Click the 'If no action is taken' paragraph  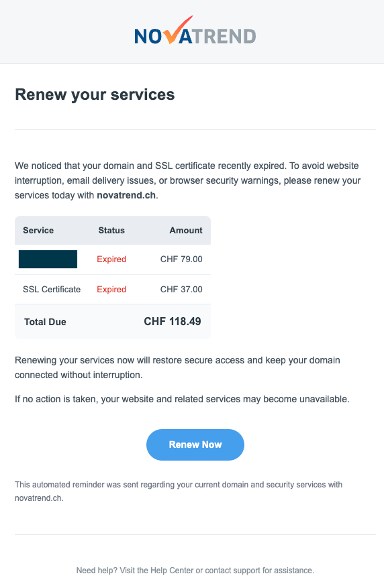(182, 399)
